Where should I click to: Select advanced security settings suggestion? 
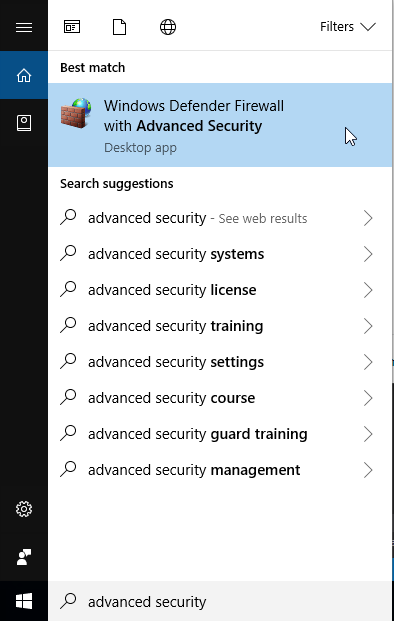[x=220, y=362]
